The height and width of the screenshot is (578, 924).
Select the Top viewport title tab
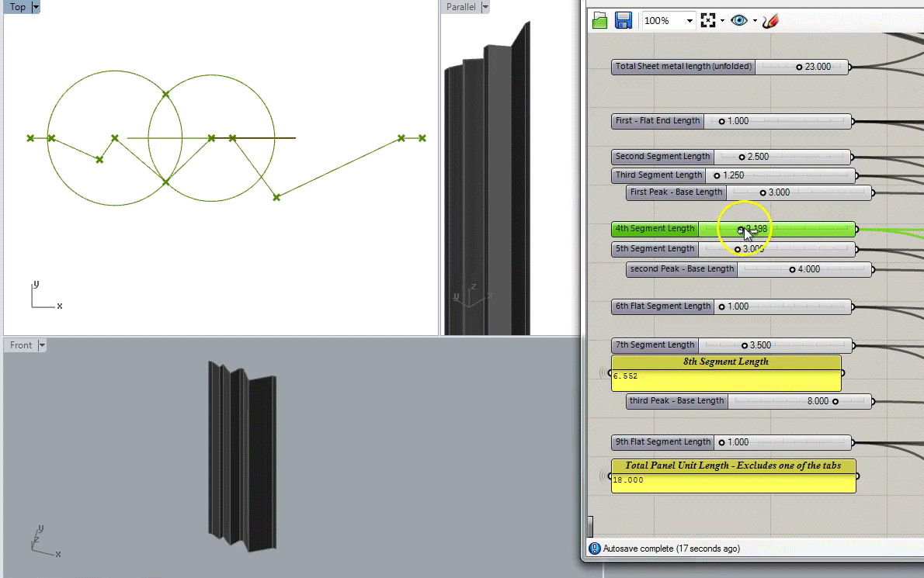17,7
